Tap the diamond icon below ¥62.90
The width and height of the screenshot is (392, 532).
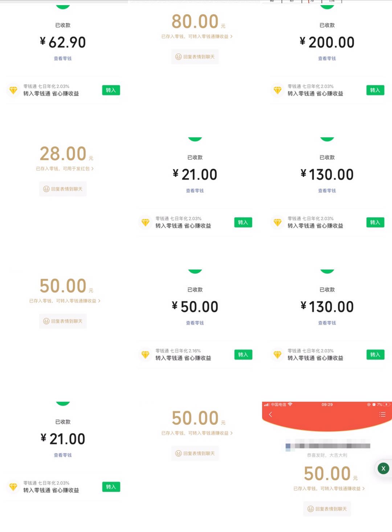[x=13, y=90]
